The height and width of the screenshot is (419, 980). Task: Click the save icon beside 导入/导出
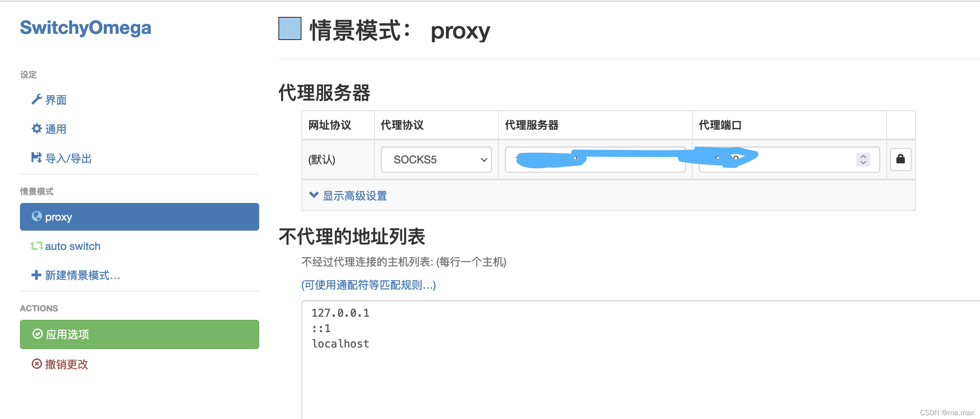[x=36, y=158]
